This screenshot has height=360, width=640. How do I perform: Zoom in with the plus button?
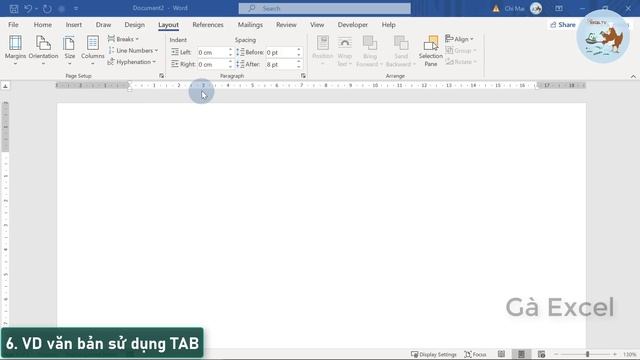(615, 354)
